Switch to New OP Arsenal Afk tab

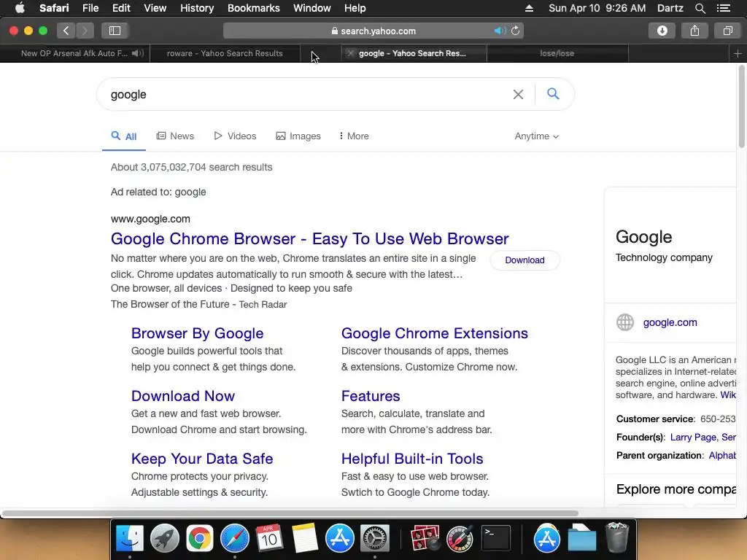click(x=74, y=53)
